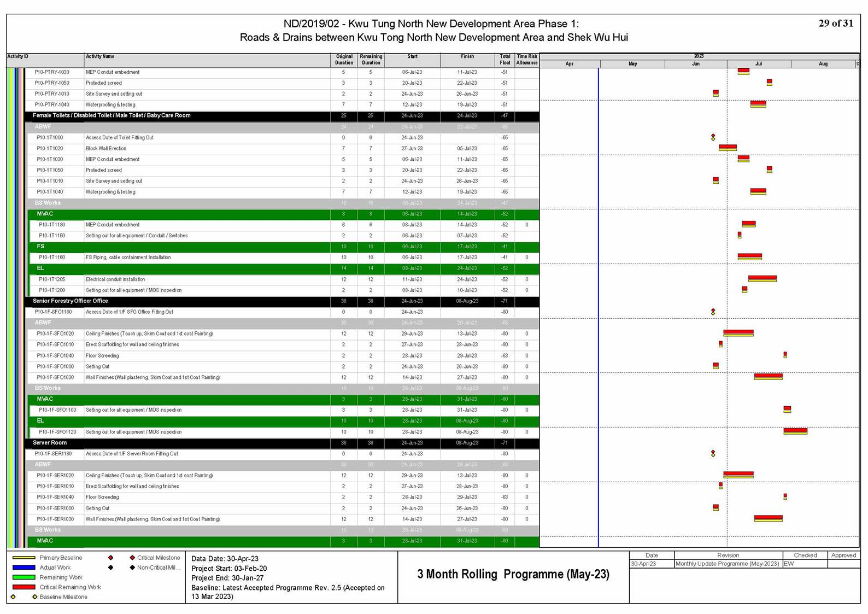868x614 pixels.
Task: Click 'FS Piping, cable containment Installation' activity
Action: 128,258
